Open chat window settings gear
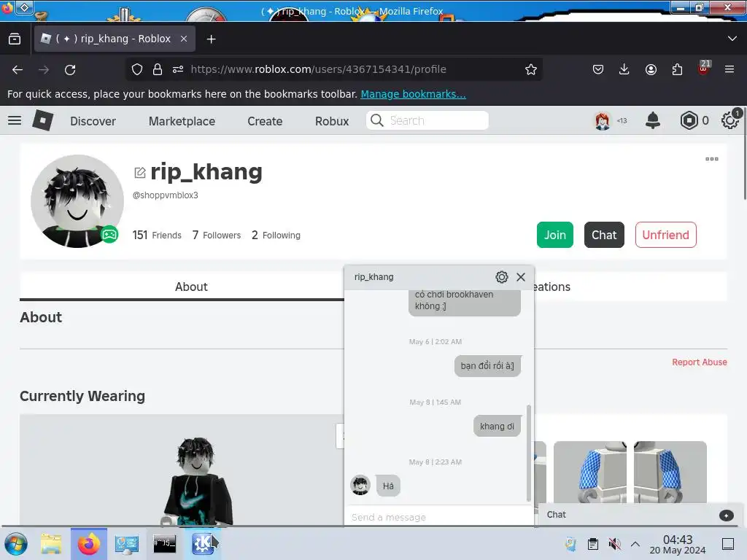747x560 pixels. [x=502, y=277]
